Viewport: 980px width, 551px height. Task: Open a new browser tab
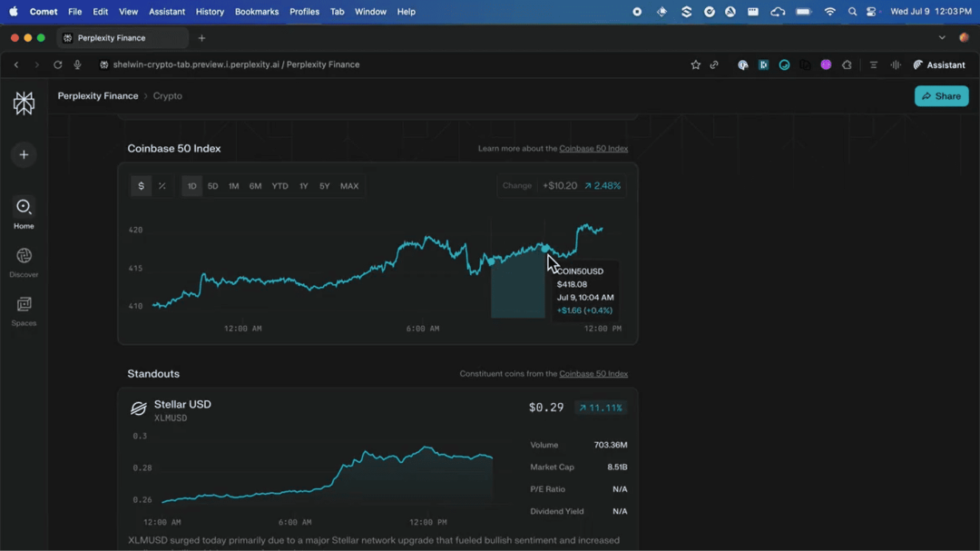(x=201, y=38)
